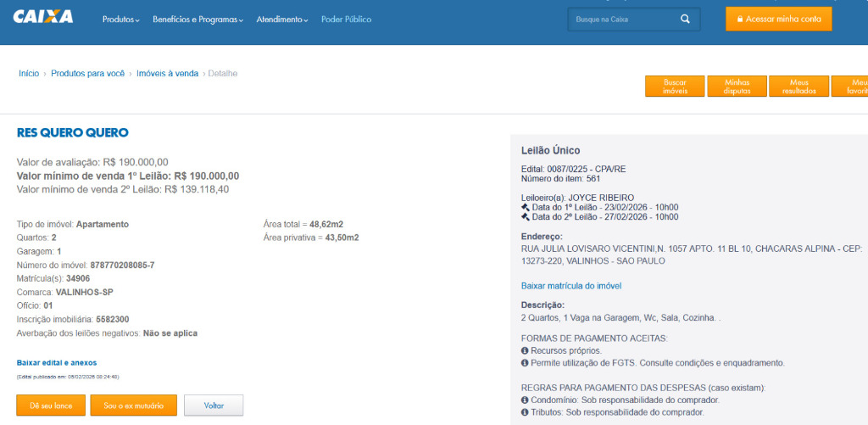
Task: Click Número do item 561 text
Action: (561, 178)
